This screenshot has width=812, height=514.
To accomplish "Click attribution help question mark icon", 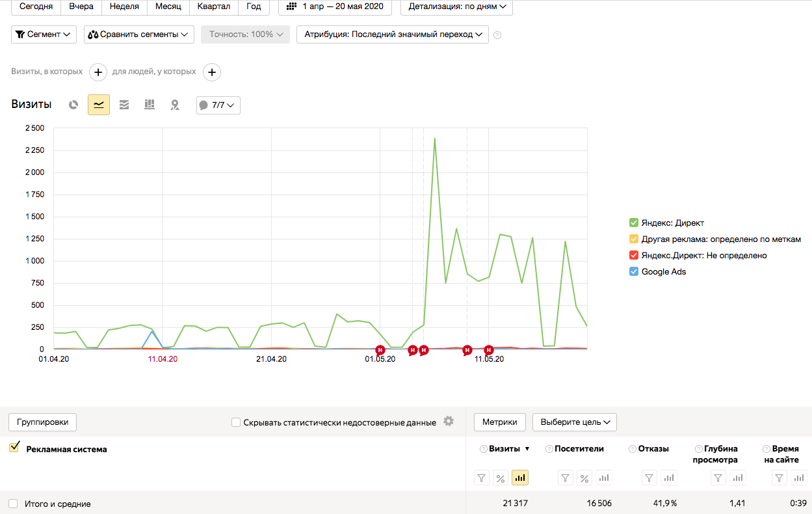I will 498,35.
